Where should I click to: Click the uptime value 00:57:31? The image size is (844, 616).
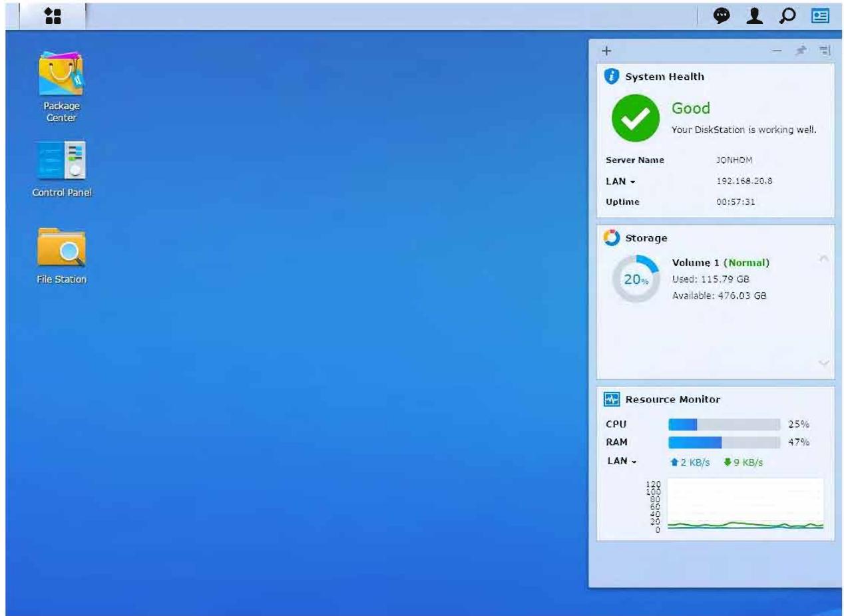click(735, 202)
